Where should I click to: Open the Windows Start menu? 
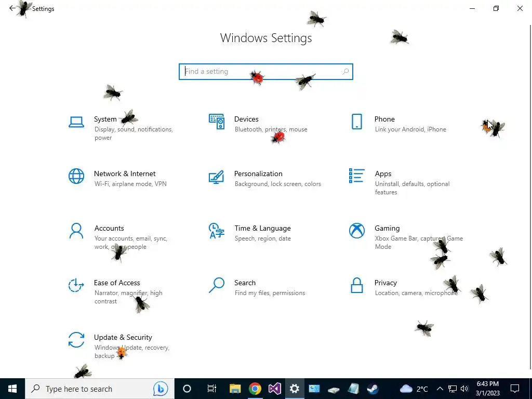(12, 389)
